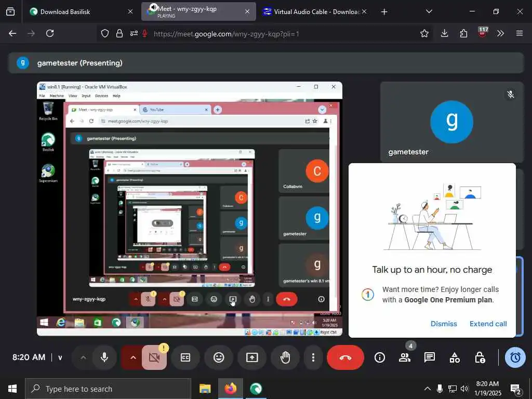Expand audio settings chevron beside microphone
Screen dimensions: 532x399
click(83, 357)
